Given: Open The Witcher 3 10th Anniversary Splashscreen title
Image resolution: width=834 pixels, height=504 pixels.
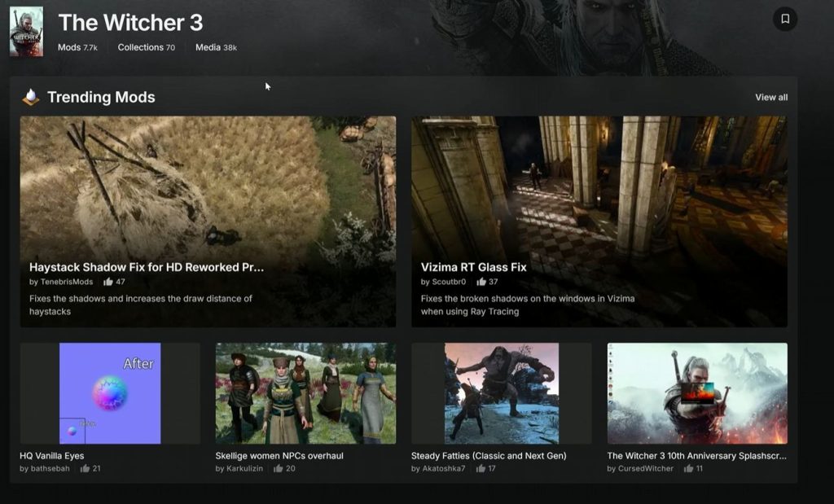Looking at the screenshot, I should [x=697, y=456].
